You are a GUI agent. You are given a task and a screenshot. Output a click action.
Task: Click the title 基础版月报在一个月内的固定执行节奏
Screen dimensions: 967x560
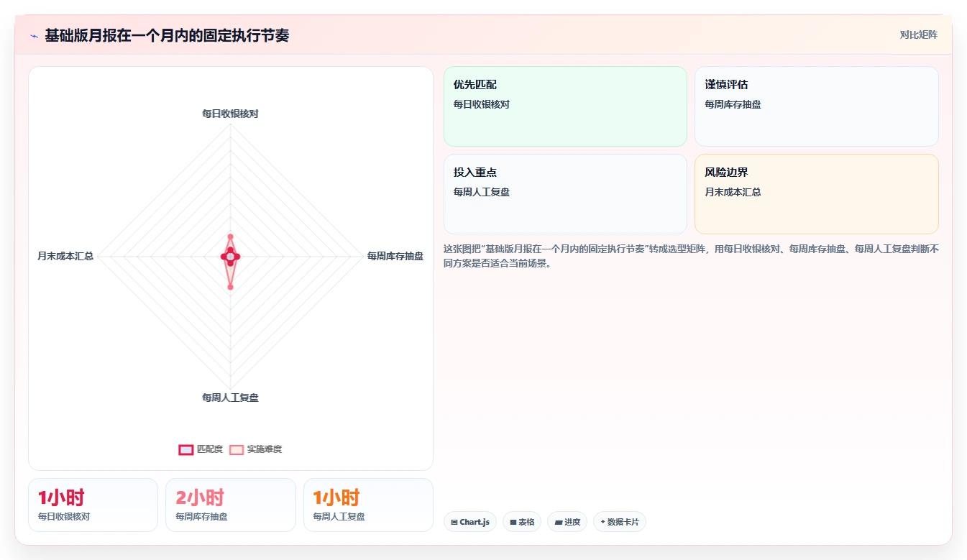coord(168,36)
